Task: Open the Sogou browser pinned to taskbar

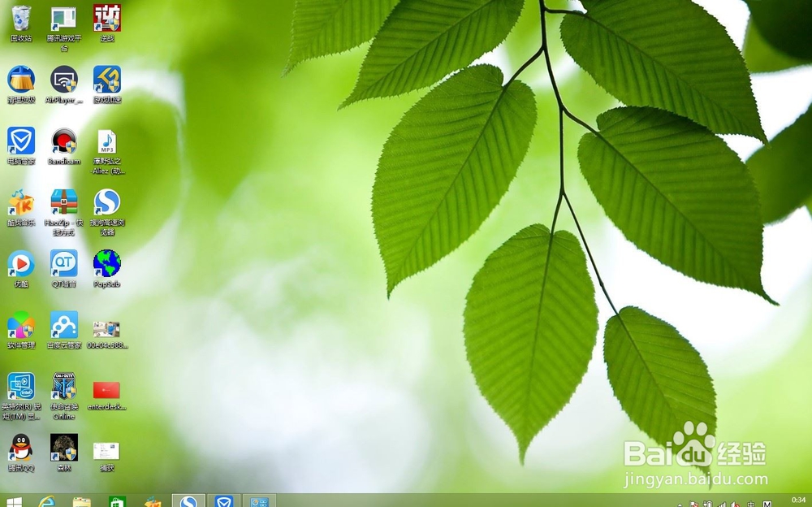Action: click(x=189, y=500)
